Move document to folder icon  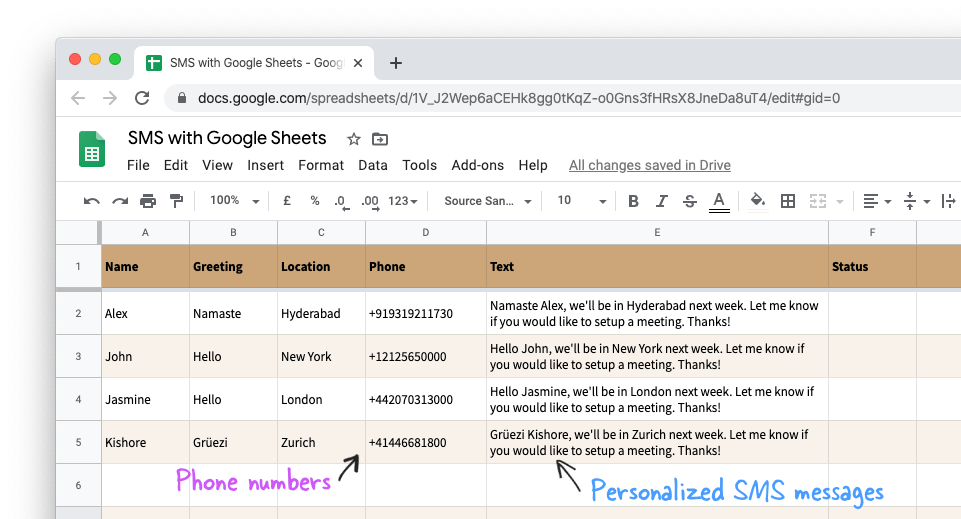(x=380, y=139)
